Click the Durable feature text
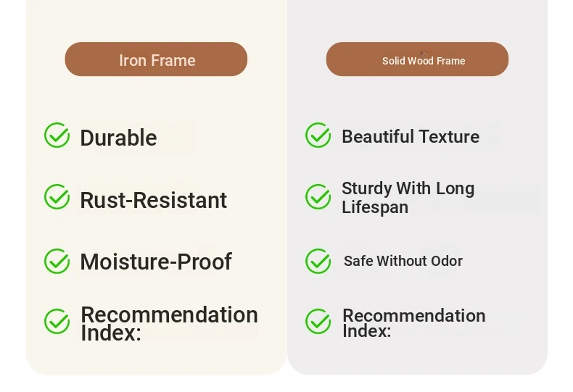573x392 pixels. click(x=118, y=138)
